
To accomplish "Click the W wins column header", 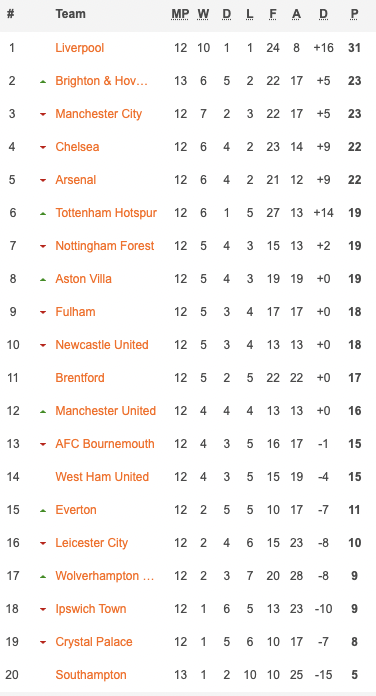I will click(x=203, y=14).
